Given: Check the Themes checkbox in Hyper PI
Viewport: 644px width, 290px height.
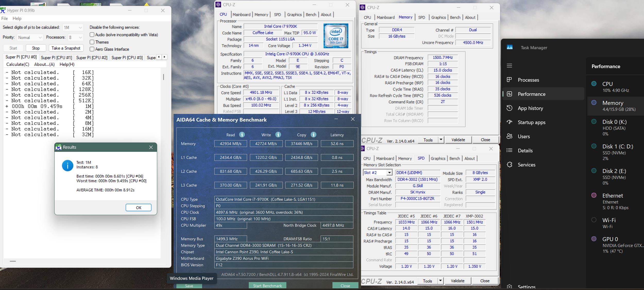Looking at the screenshot, I should tap(92, 42).
